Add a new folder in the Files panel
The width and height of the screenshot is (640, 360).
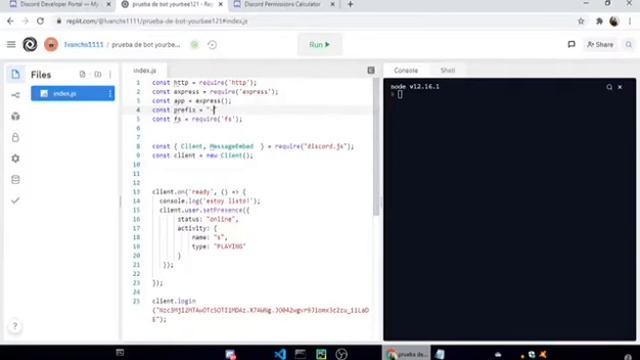coord(98,74)
